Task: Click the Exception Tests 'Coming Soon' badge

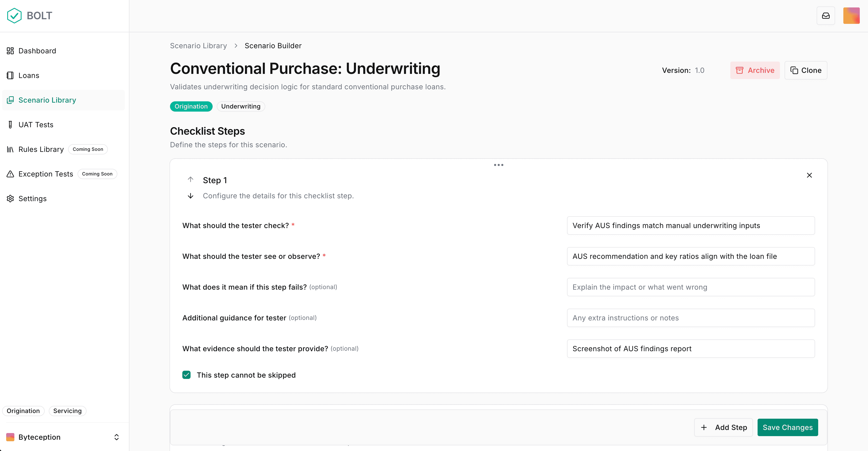Action: coord(97,174)
